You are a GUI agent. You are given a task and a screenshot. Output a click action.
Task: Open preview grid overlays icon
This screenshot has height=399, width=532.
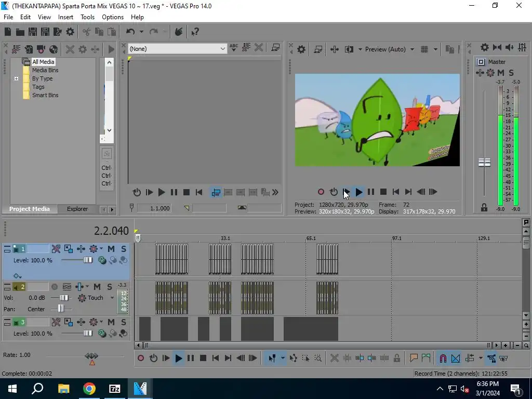point(424,49)
